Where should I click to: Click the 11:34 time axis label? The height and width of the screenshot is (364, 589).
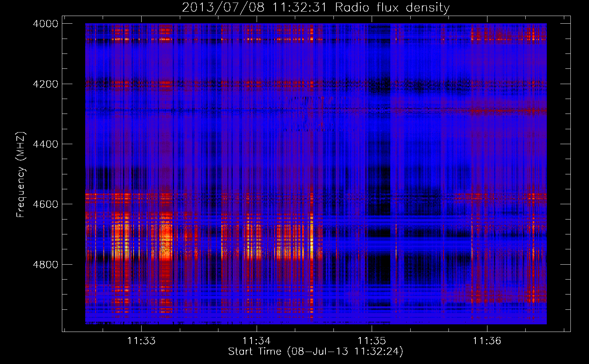[x=257, y=341]
